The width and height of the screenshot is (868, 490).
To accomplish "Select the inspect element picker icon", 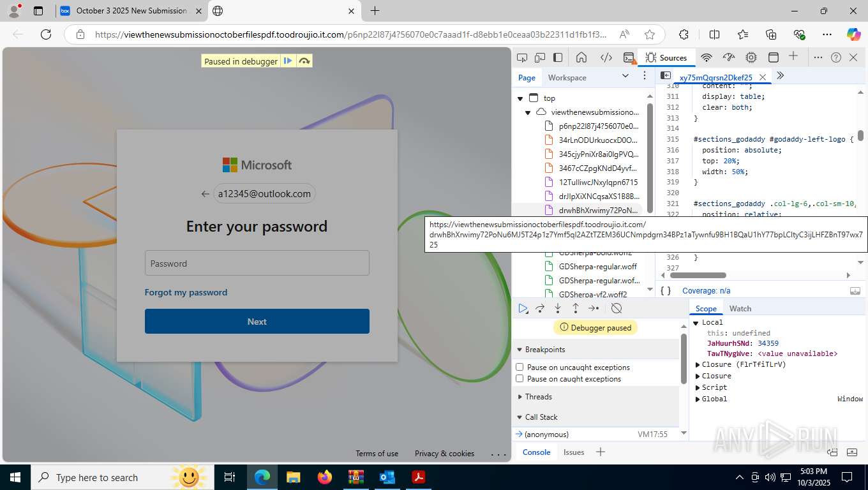I will (x=522, y=57).
